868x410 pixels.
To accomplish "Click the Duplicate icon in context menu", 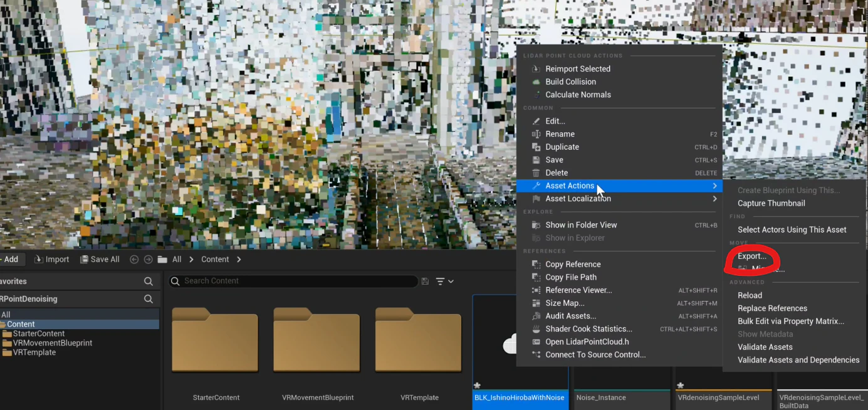I will 536,147.
